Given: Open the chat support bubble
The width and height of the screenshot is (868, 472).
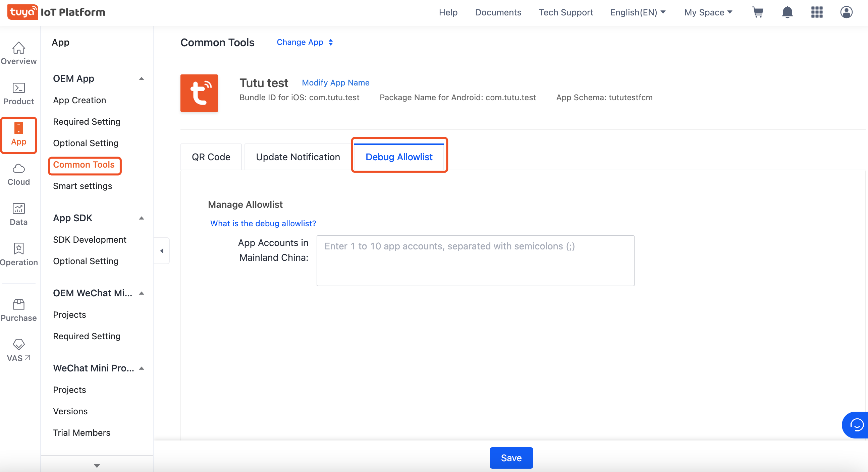Looking at the screenshot, I should 856,425.
